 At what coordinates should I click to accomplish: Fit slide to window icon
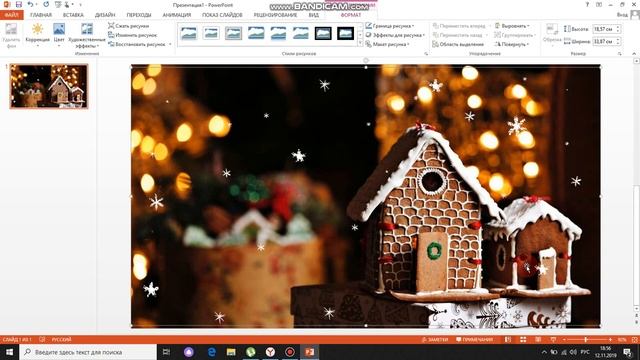coord(635,340)
